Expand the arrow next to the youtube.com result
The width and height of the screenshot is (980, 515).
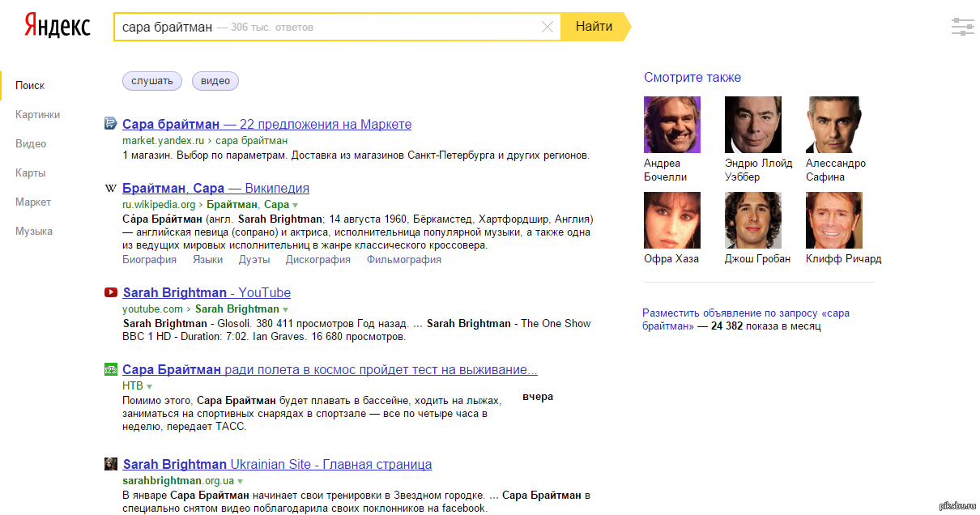tap(285, 309)
